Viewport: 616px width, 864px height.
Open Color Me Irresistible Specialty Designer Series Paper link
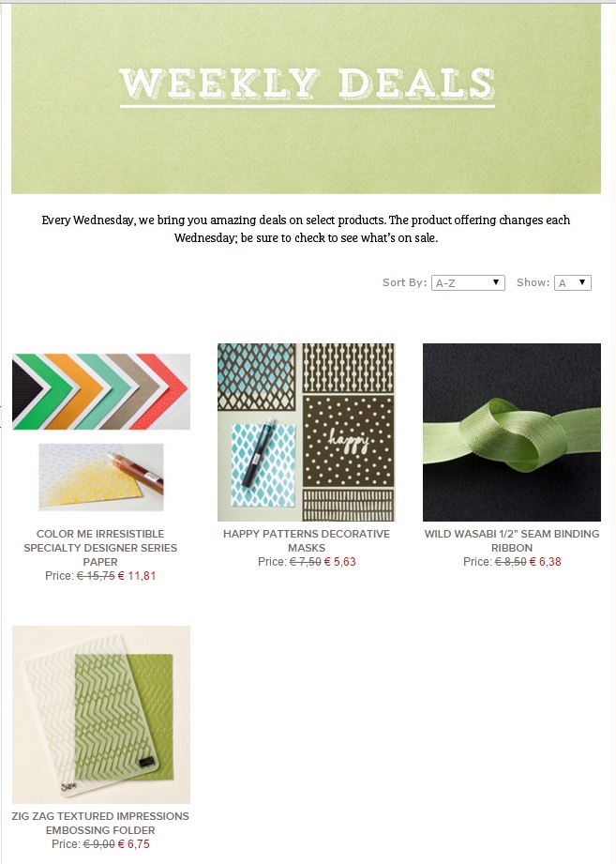point(100,548)
